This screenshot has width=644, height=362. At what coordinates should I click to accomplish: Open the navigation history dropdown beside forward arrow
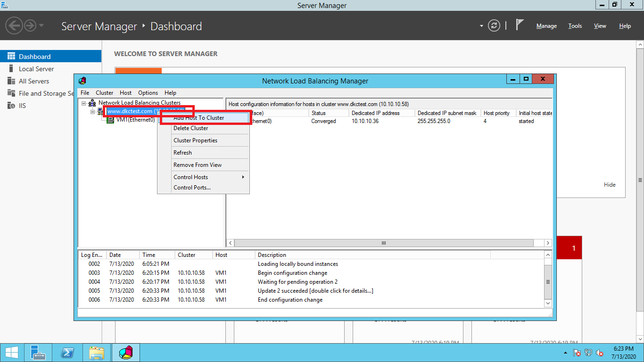pyautogui.click(x=41, y=25)
